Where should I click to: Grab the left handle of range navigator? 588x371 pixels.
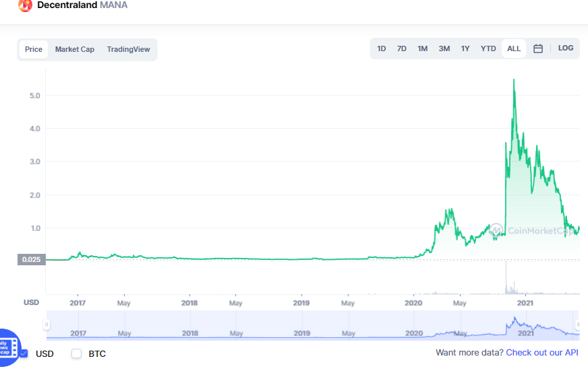click(46, 325)
